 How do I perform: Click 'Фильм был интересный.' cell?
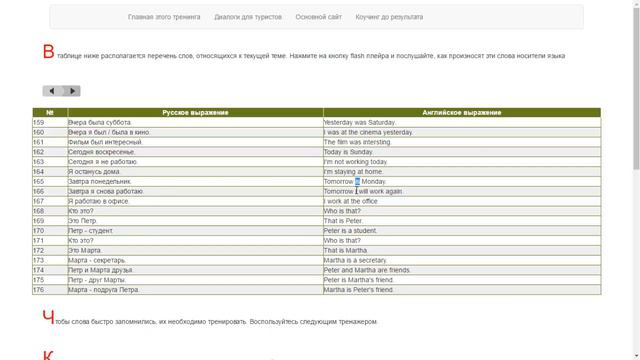[x=195, y=142]
